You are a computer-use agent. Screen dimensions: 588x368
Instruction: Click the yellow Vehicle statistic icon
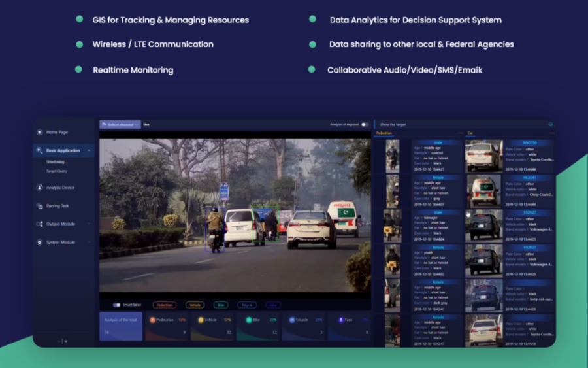[201, 320]
